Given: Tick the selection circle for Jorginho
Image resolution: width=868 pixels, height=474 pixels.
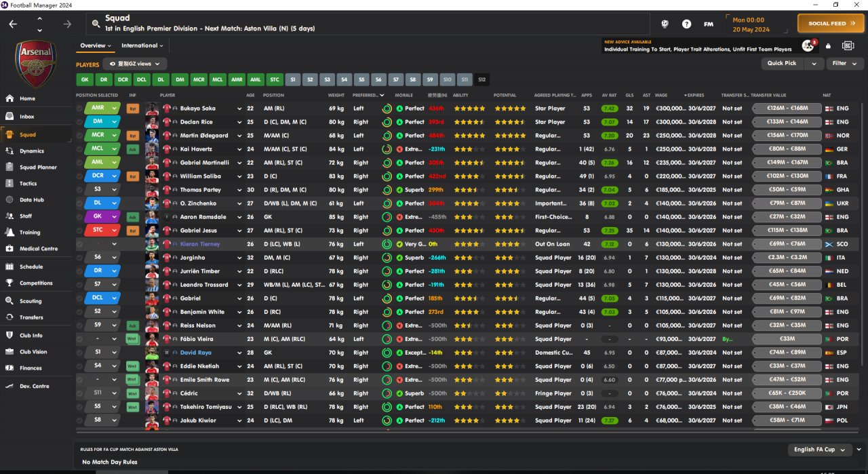Looking at the screenshot, I should (79, 258).
